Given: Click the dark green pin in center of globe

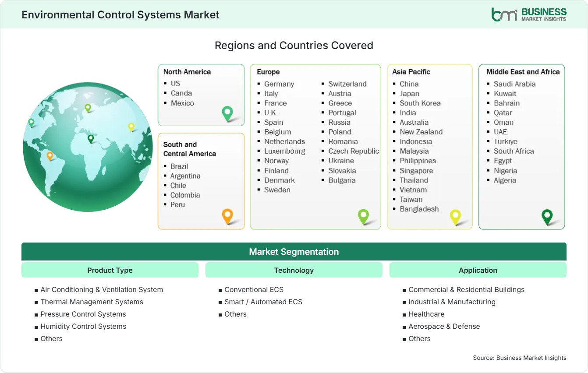Looking at the screenshot, I should pos(91,139).
